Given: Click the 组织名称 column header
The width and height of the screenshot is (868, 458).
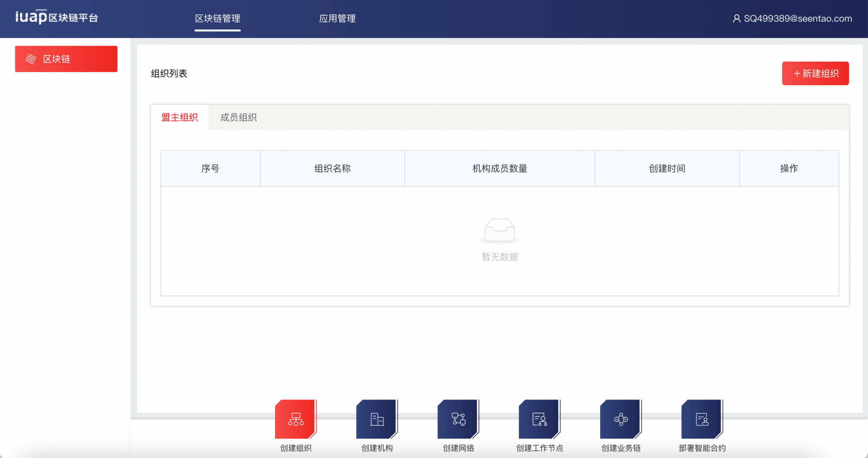Looking at the screenshot, I should click(332, 169).
